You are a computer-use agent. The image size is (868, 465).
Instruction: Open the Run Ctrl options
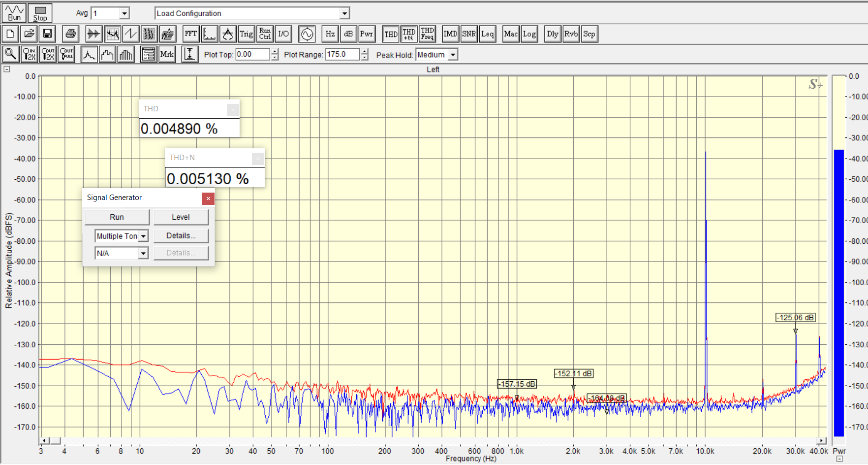coord(265,34)
